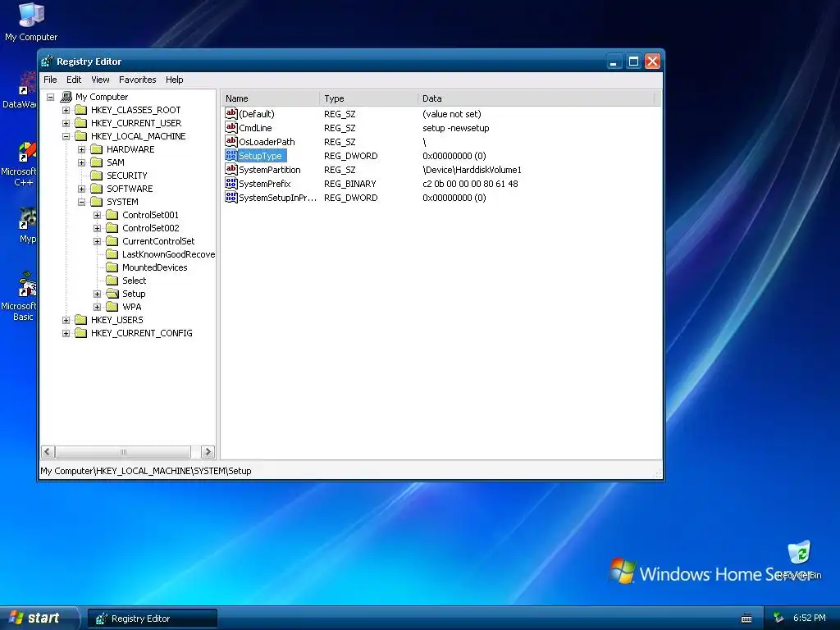Click the My Computer tree root icon
Image resolution: width=840 pixels, height=630 pixels.
pos(66,97)
